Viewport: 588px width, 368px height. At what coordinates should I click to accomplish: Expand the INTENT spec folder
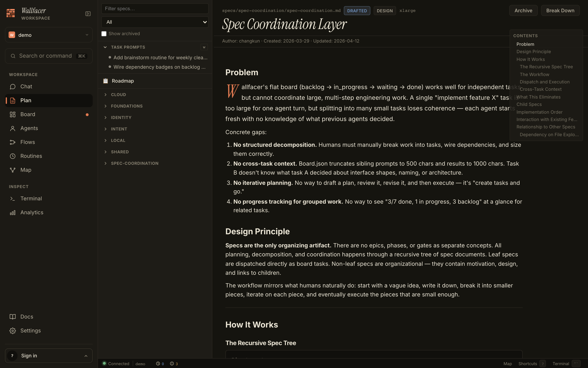[105, 129]
